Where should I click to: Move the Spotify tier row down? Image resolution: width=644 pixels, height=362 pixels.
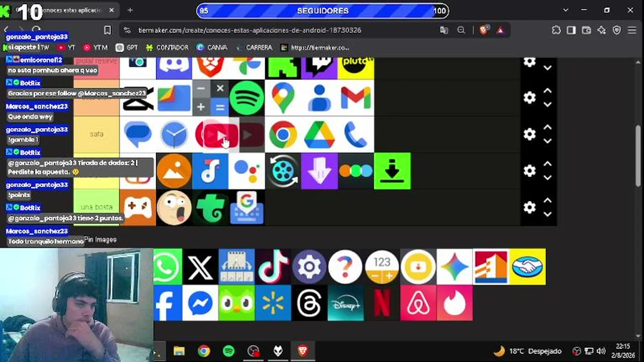pyautogui.click(x=547, y=105)
